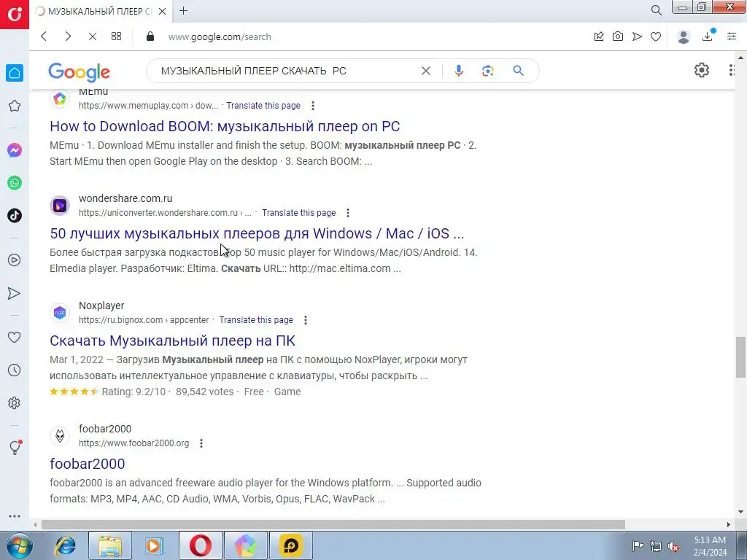The height and width of the screenshot is (560, 747).
Task: Click the horizontal scrollbar thumb
Action: 333,524
